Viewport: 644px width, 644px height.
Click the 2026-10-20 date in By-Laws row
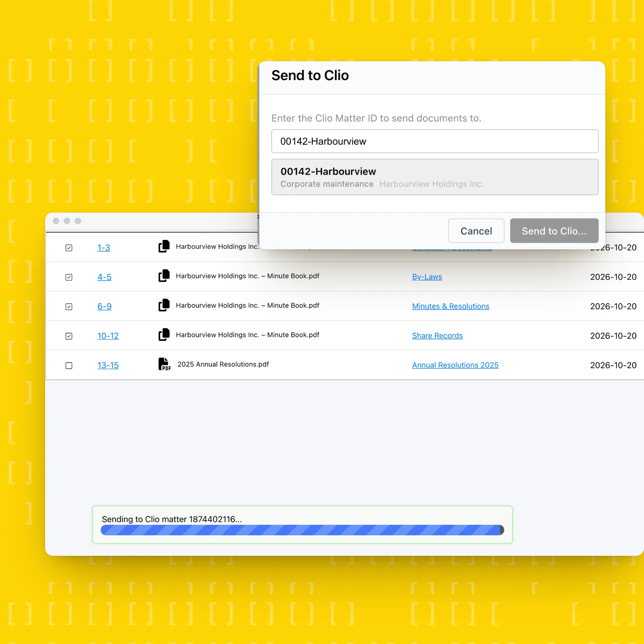tap(613, 277)
